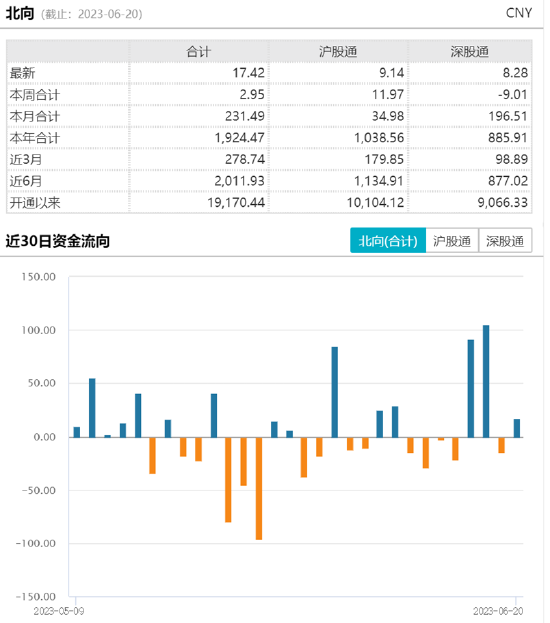Click the last blue bar at 2023-06-20
This screenshot has height=623, width=550.
click(517, 428)
